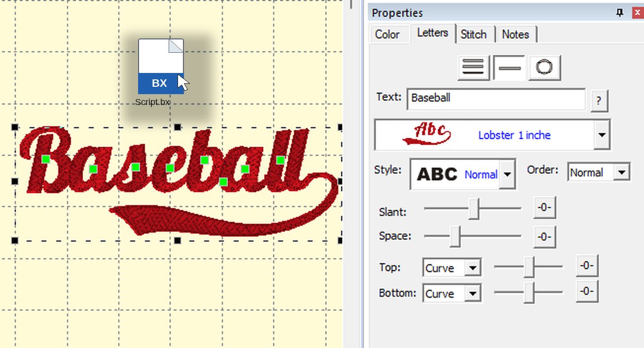Click the green handle on letter B
This screenshot has height=348, width=644.
(45, 159)
